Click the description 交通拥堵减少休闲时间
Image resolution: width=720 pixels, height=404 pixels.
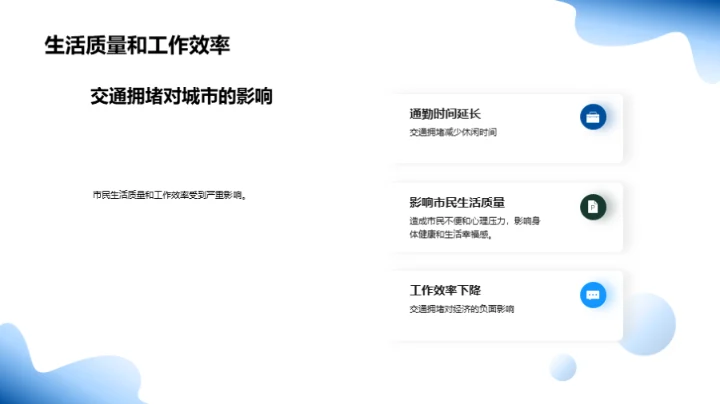(x=452, y=132)
